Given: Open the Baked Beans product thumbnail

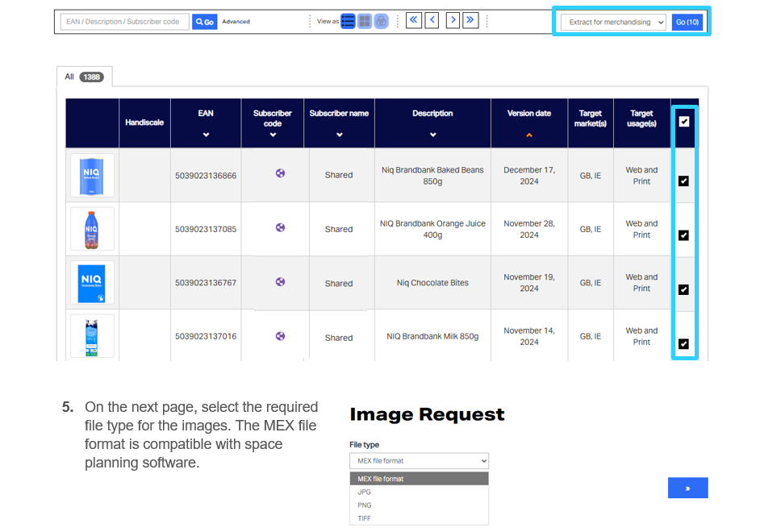Looking at the screenshot, I should (x=92, y=175).
